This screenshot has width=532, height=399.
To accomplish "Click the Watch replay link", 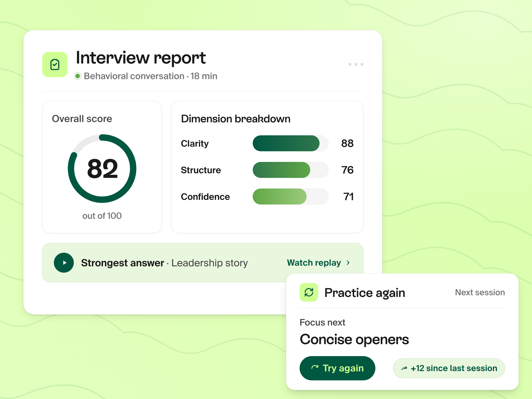I will (x=314, y=263).
